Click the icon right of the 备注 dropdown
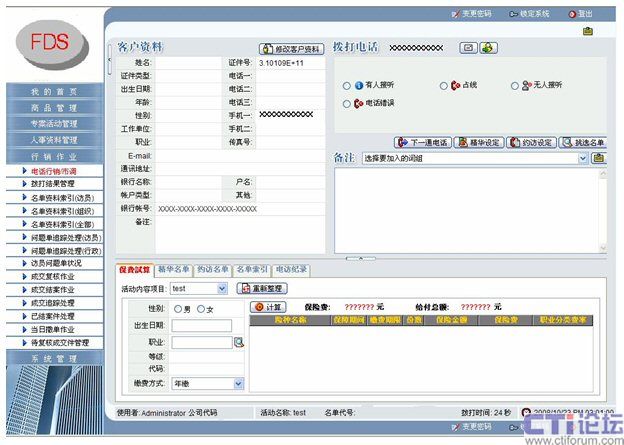The width and height of the screenshot is (624, 445). (x=598, y=158)
